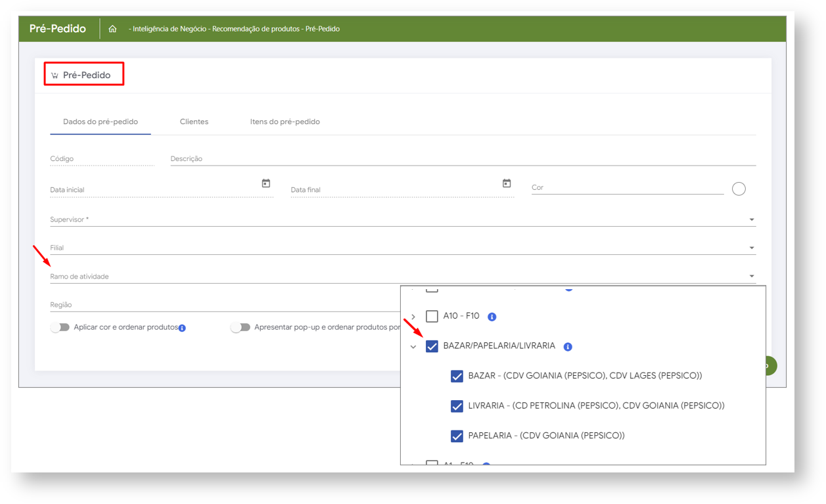Viewport: 826px width, 504px height.
Task: Click info icon beside BAZAR/PAPELARIA/LIVRARIA
Action: (x=568, y=347)
